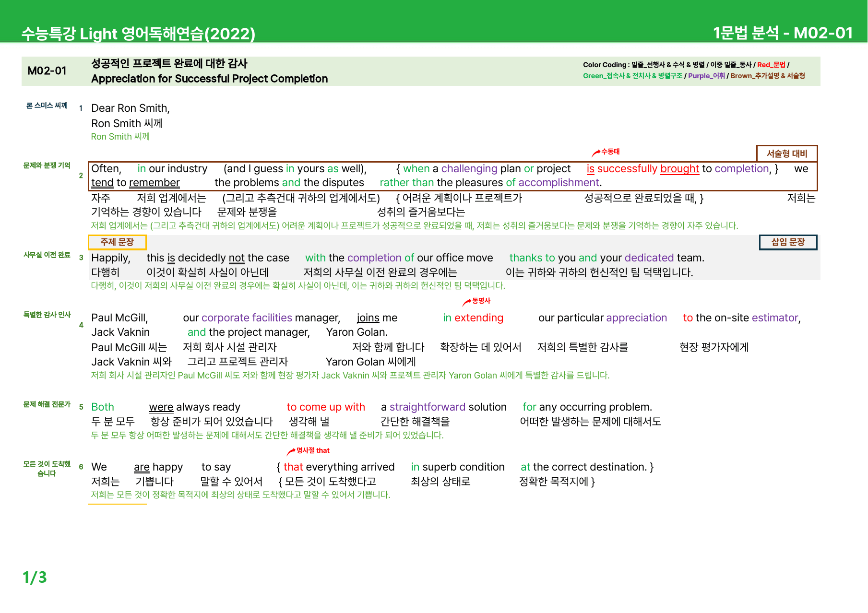Click 'Dear Ron Smith,' in sentence 1
868x613 pixels.
click(x=131, y=108)
